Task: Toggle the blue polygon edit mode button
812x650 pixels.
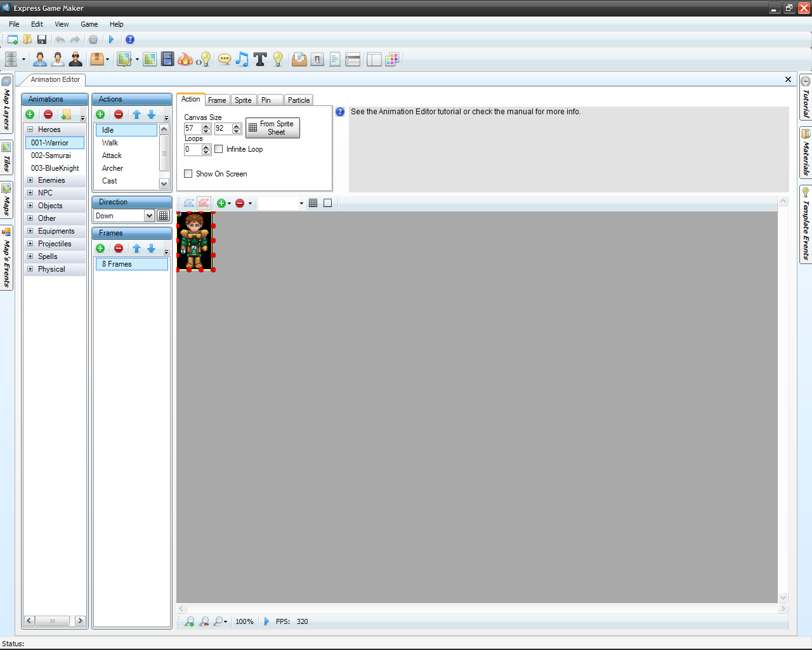Action: (x=189, y=203)
